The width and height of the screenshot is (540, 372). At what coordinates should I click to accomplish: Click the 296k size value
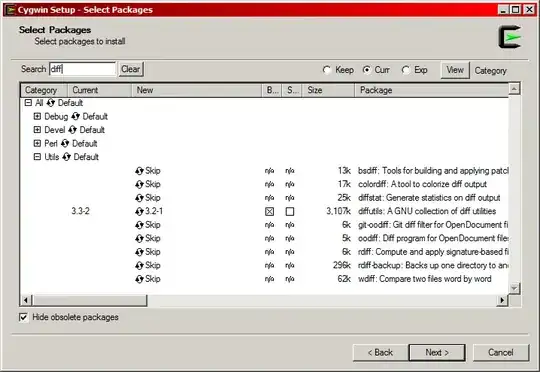coord(342,266)
